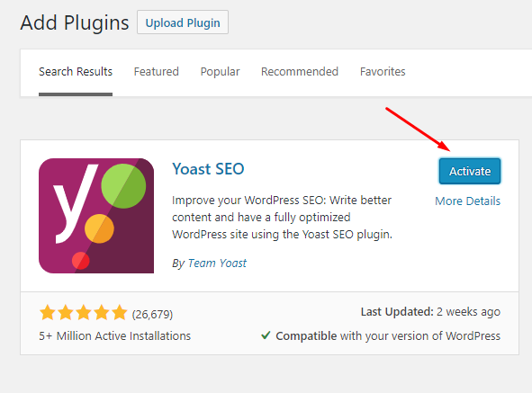Activate the Yoast SEO plugin
Viewport: 532px width, 393px height.
pos(470,171)
